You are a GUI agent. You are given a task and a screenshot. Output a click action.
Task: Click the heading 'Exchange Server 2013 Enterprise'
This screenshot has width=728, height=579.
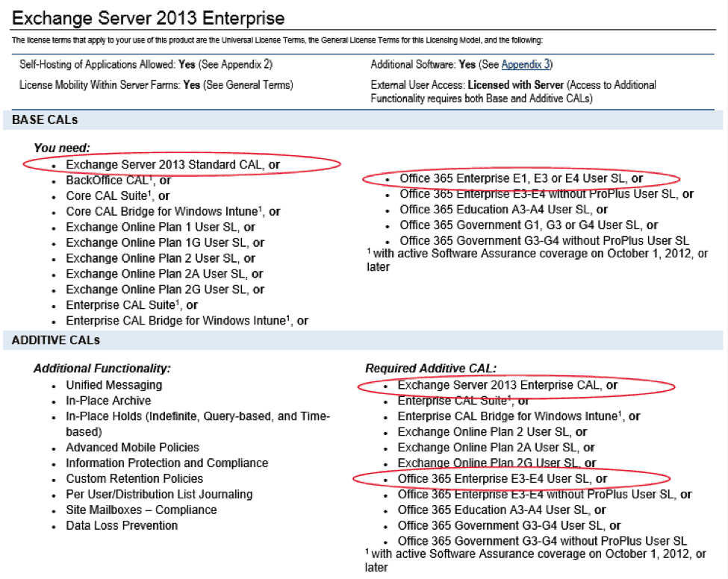(148, 18)
